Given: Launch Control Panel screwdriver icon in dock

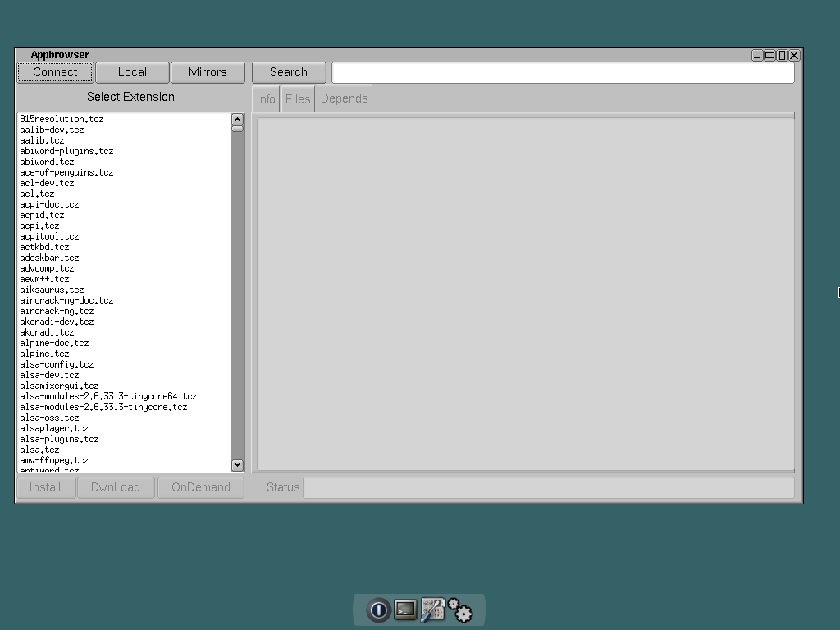Looking at the screenshot, I should pyautogui.click(x=432, y=610).
